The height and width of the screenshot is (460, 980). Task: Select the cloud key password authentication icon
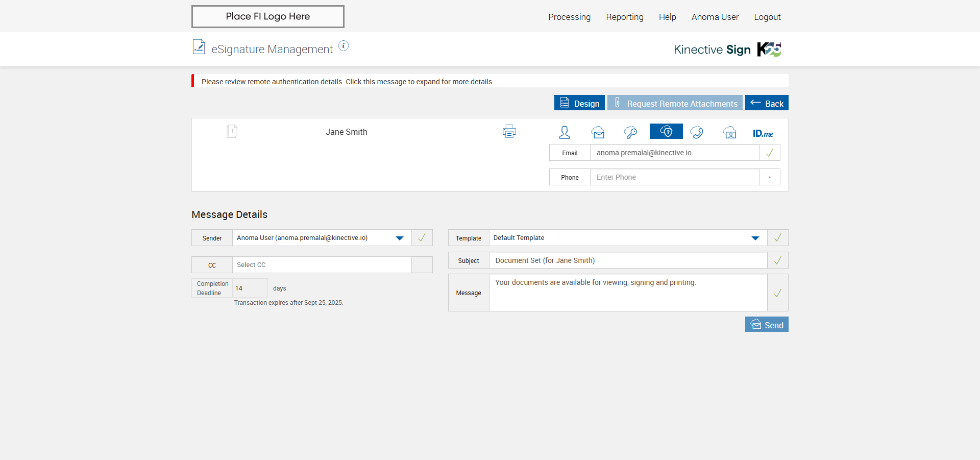[x=630, y=133]
